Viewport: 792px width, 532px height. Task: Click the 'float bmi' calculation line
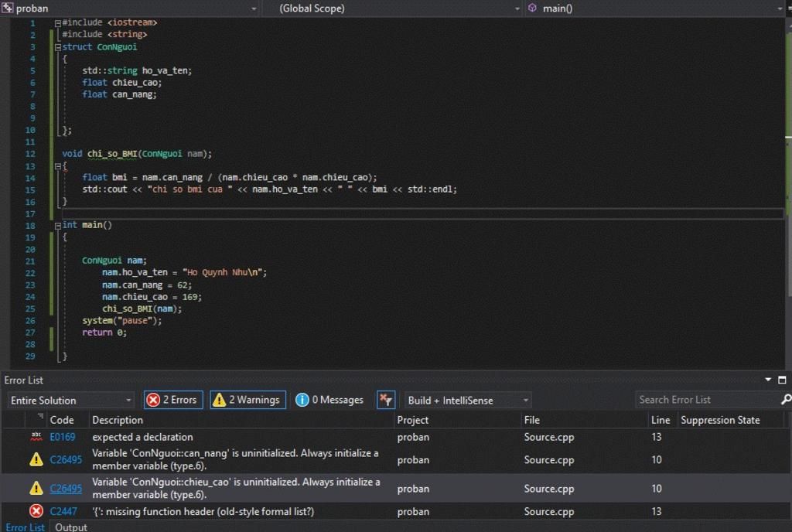pyautogui.click(x=229, y=178)
